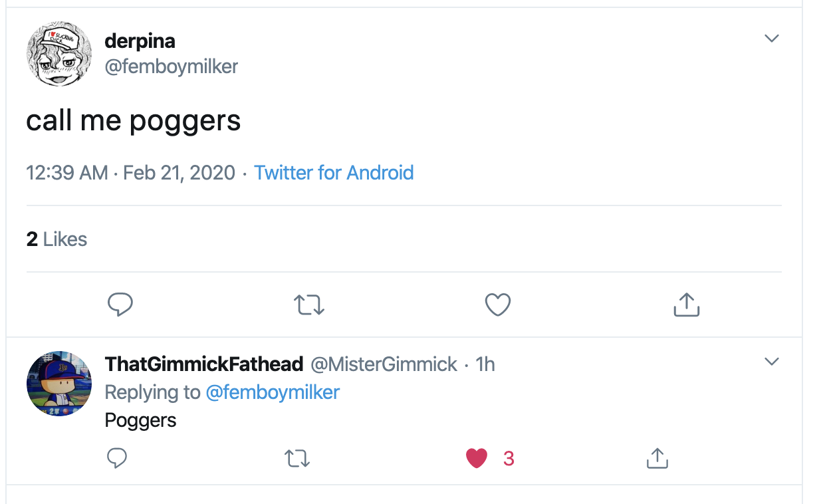Viewport: 823px width, 504px height.
Task: Open the ThatGimmickFathead display name
Action: click(x=204, y=364)
